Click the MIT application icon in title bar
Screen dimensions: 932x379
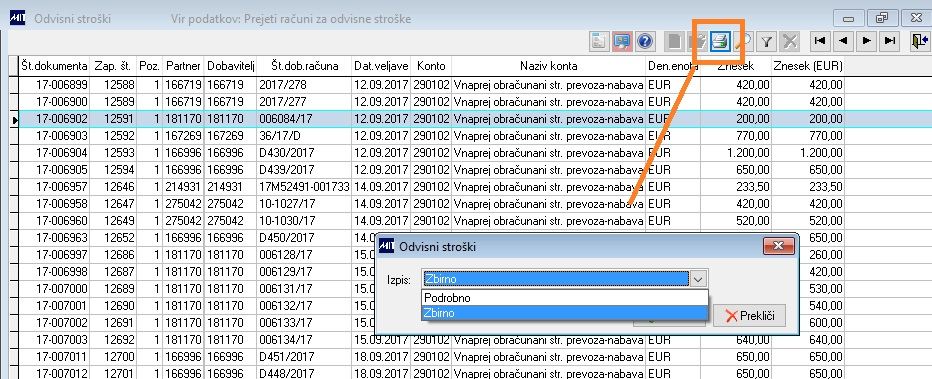(18, 18)
